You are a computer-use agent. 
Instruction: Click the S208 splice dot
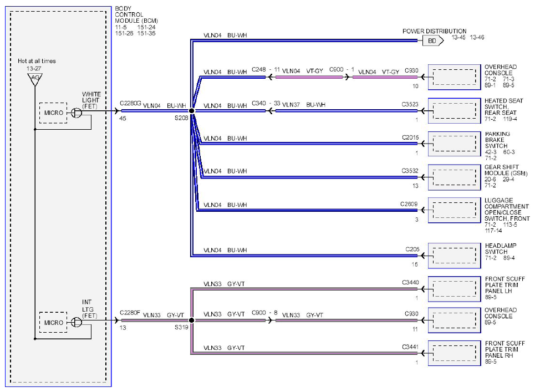[x=192, y=111]
